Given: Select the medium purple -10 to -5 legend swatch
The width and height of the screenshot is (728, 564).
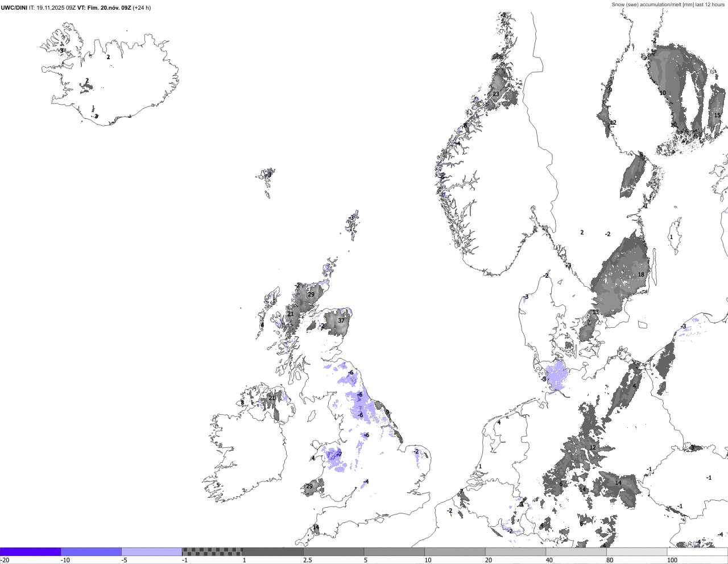Looking at the screenshot, I should point(91,551).
